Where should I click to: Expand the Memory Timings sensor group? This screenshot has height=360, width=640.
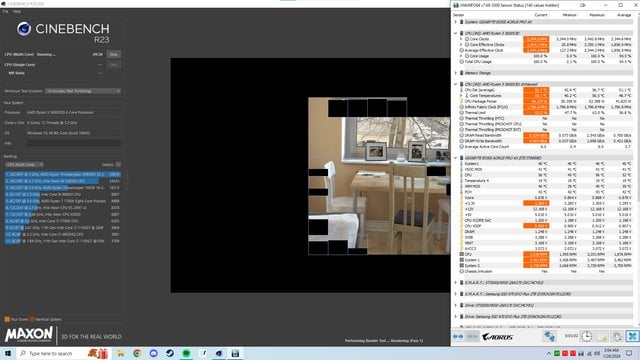tap(456, 73)
